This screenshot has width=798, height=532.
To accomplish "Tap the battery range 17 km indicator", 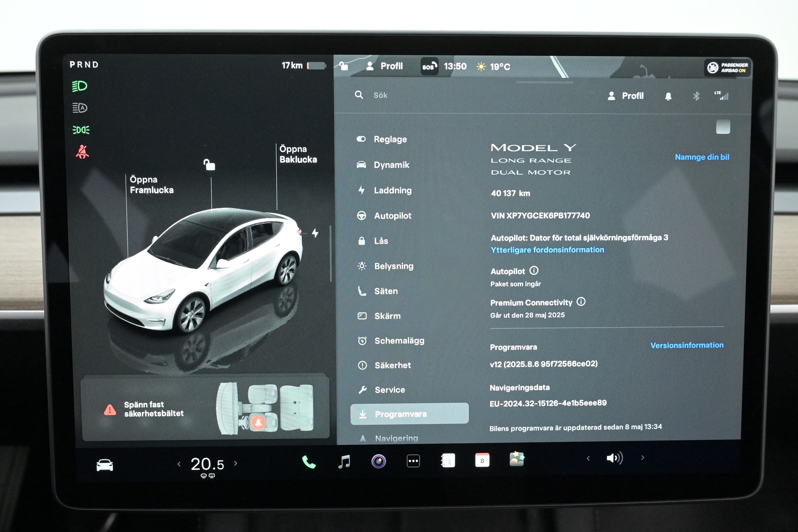I will [304, 65].
